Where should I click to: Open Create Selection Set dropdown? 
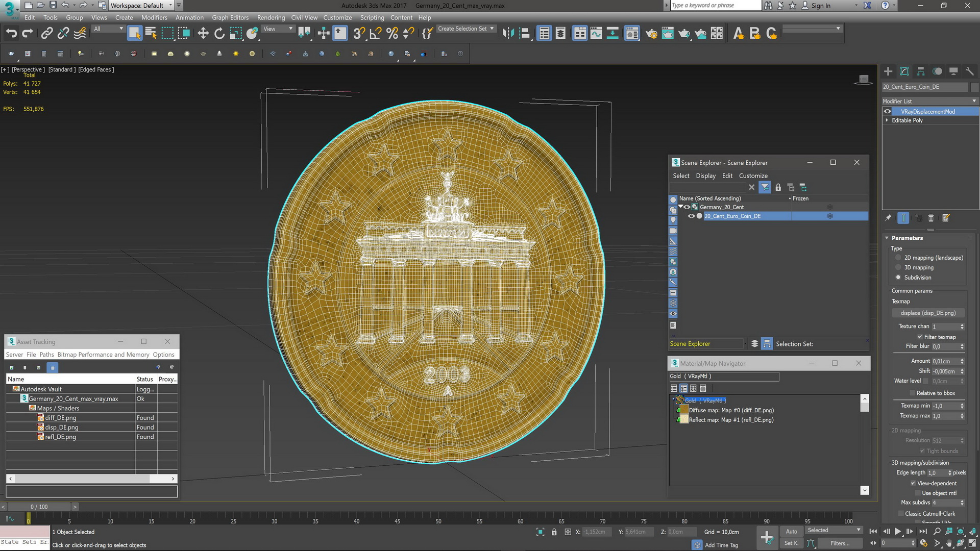click(466, 29)
